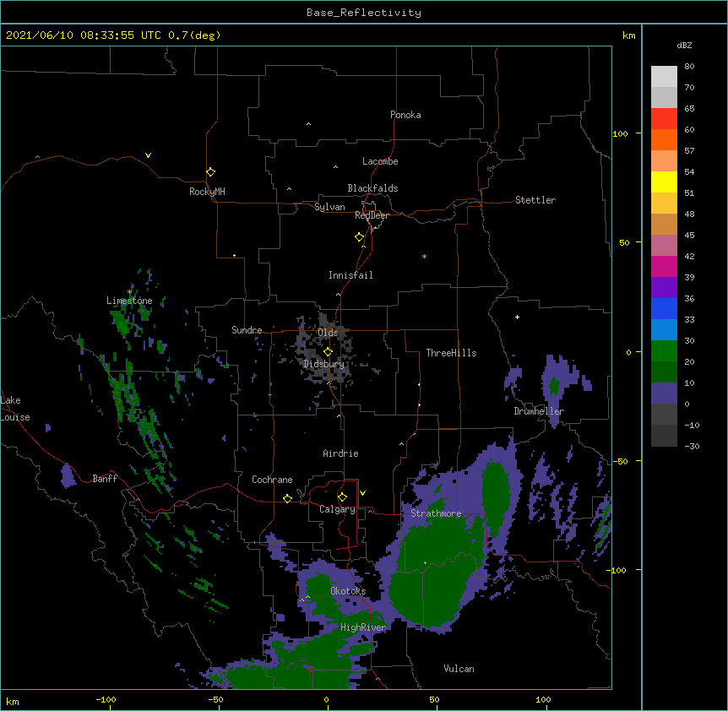Click the yellow station marker below Cochrane

(x=287, y=498)
